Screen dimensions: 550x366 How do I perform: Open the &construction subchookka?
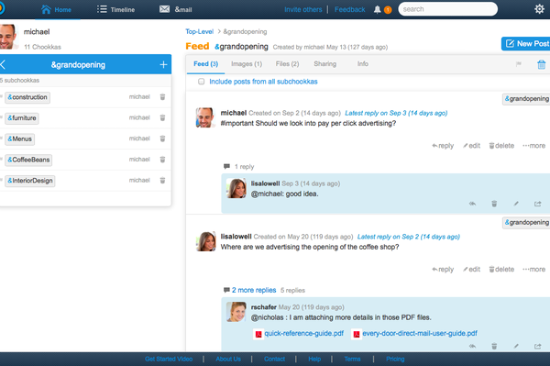tap(27, 97)
